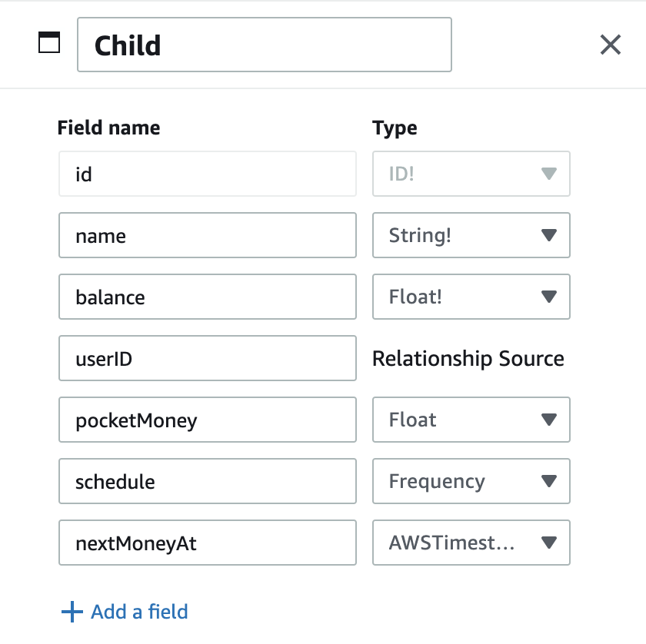Screen dimensions: 646x644
Task: Open the AWSTimest... type dropdown
Action: tap(471, 543)
